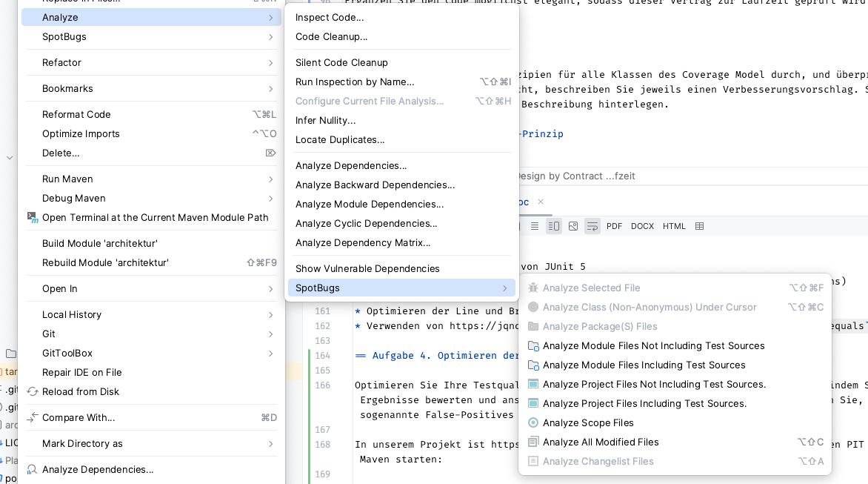The image size is (868, 484).
Task: Toggle auto-scroll preview in markdown toolbar
Action: tap(592, 226)
